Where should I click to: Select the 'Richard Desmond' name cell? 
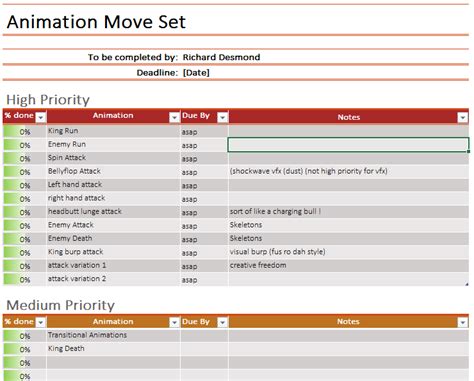click(x=221, y=57)
